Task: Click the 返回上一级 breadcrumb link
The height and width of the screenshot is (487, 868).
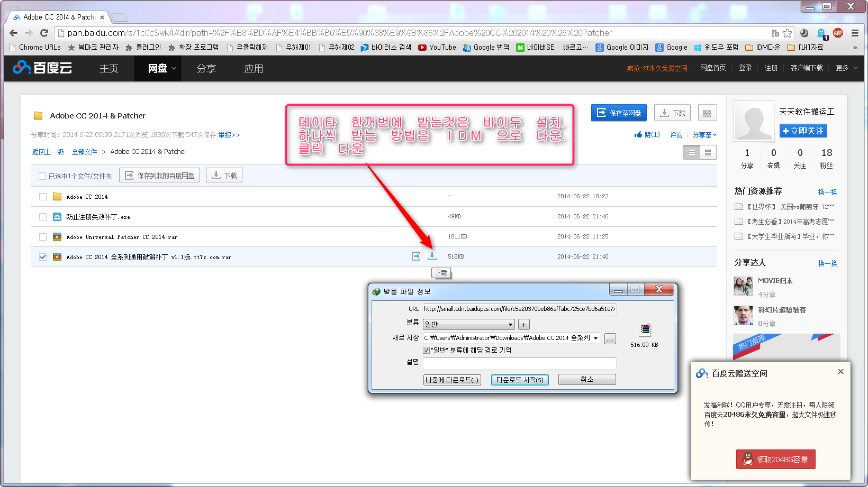Action: [x=48, y=152]
